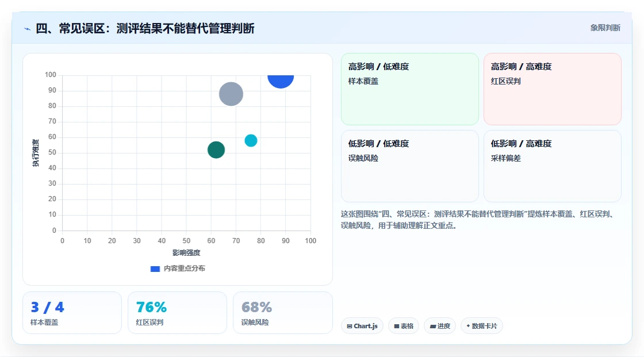644x357 pixels.
Task: Select the 低影响 / 低难度 quadrant card
Action: [x=410, y=166]
